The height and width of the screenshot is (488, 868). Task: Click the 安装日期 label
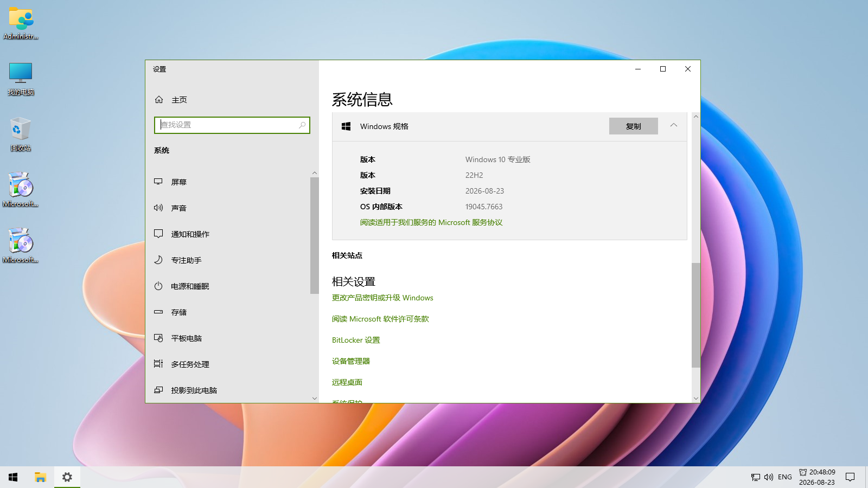click(375, 191)
